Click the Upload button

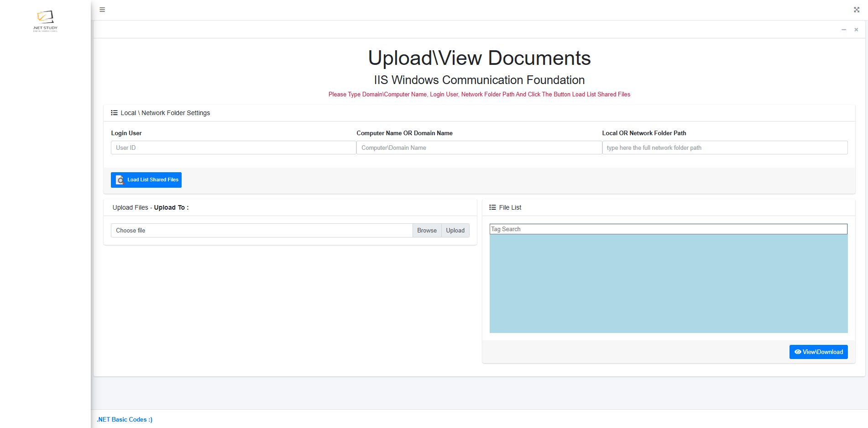coord(455,231)
